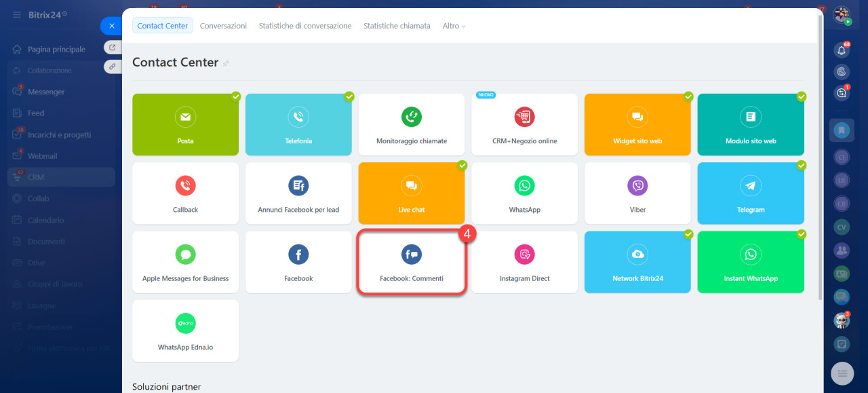Open the Viber channel tile

(637, 193)
